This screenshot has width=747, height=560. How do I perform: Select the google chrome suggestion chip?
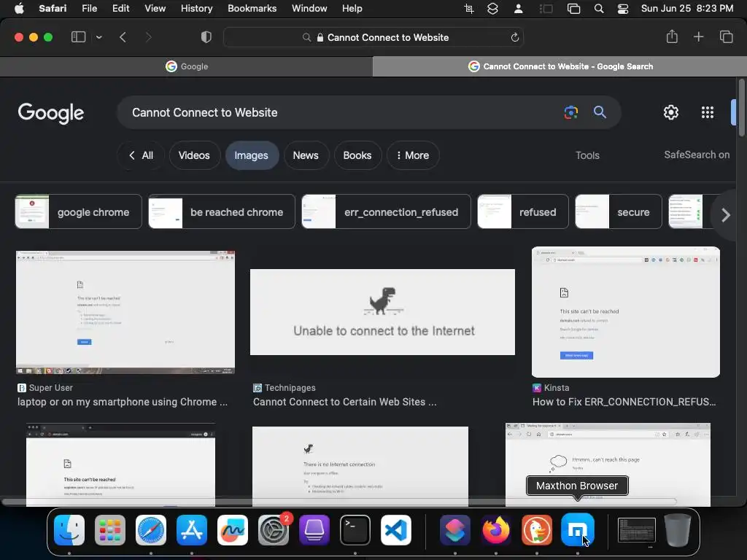(x=79, y=211)
